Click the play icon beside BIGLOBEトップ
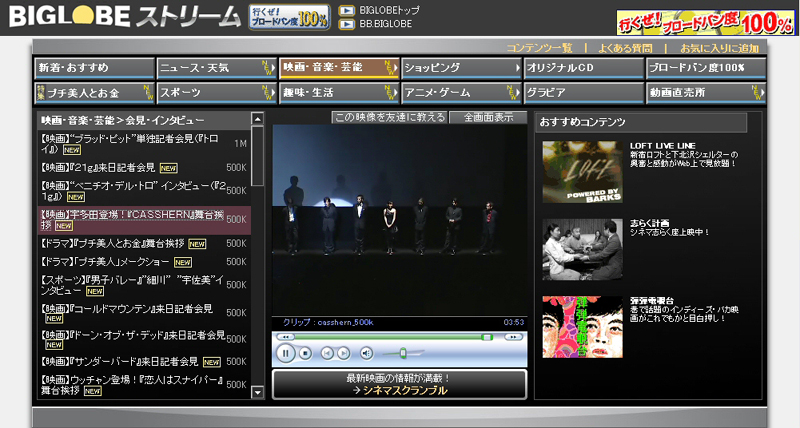 point(347,10)
